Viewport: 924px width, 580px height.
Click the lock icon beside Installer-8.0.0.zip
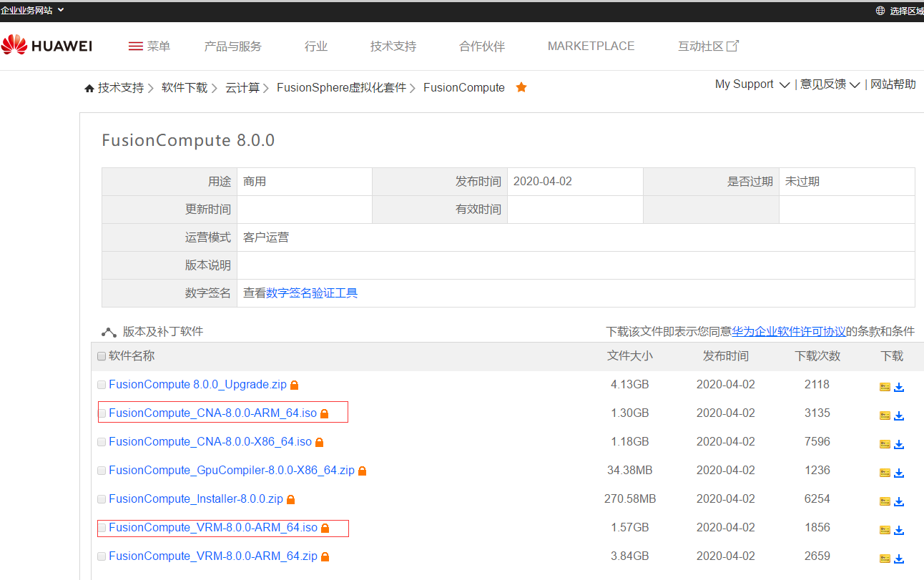(x=290, y=499)
